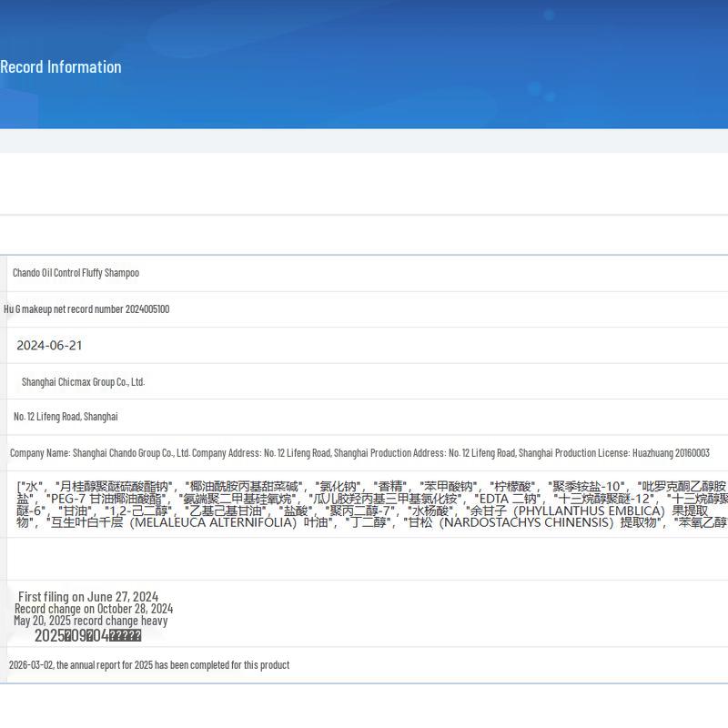Click the PEG-7 ingredient entry
This screenshot has height=728, width=728.
(106, 499)
